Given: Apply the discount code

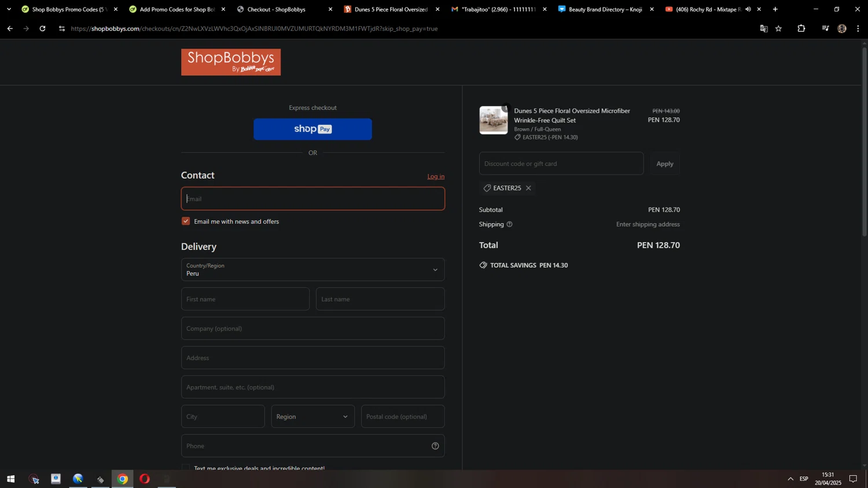Looking at the screenshot, I should (x=665, y=164).
